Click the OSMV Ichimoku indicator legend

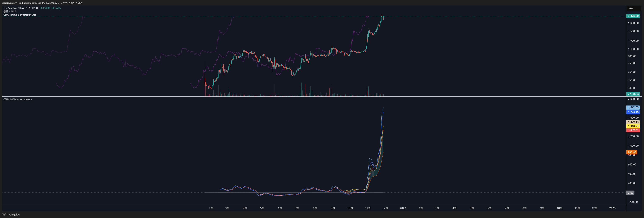(x=19, y=15)
